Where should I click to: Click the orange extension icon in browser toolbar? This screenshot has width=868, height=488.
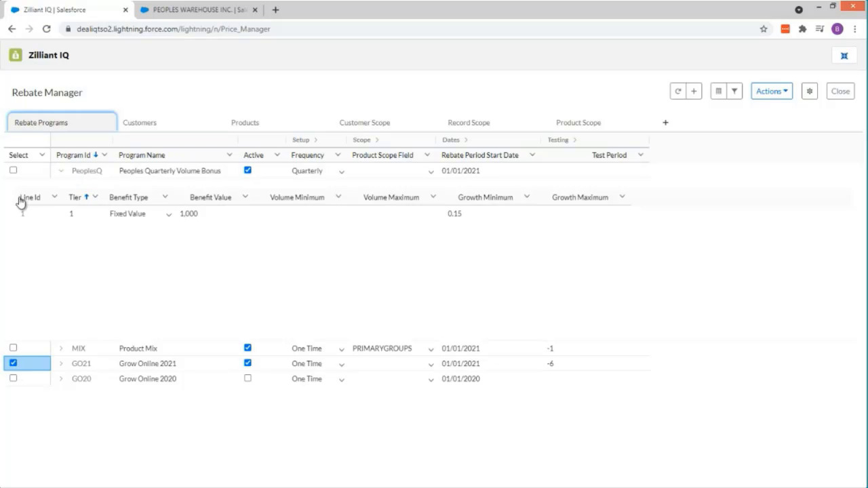pyautogui.click(x=785, y=29)
